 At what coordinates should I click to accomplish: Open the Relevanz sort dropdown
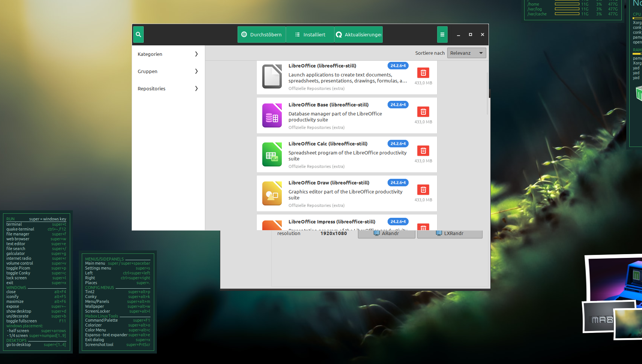(x=466, y=53)
